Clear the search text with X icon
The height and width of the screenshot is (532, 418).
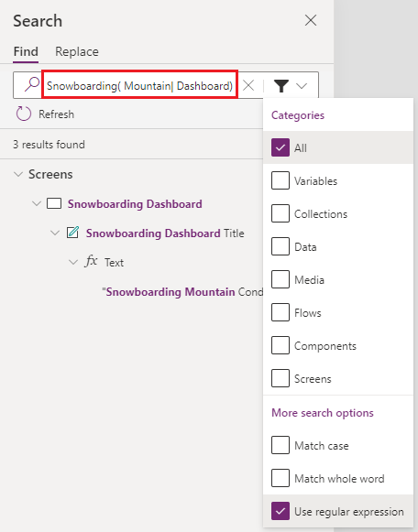pyautogui.click(x=248, y=85)
